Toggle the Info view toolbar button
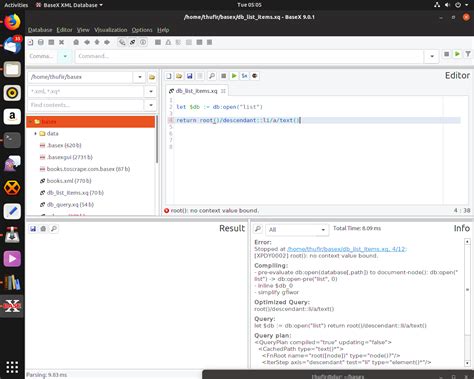The width and height of the screenshot is (474, 379). 143,42
